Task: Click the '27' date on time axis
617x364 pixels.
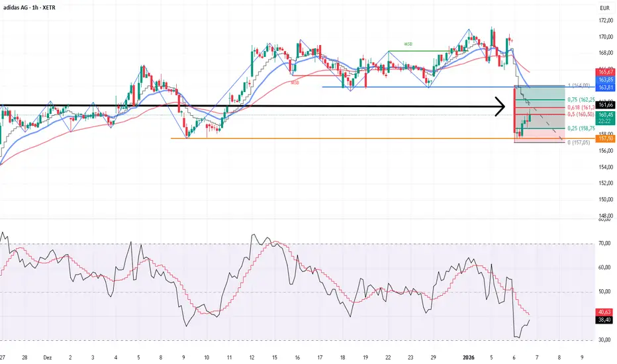Action: 3,357
